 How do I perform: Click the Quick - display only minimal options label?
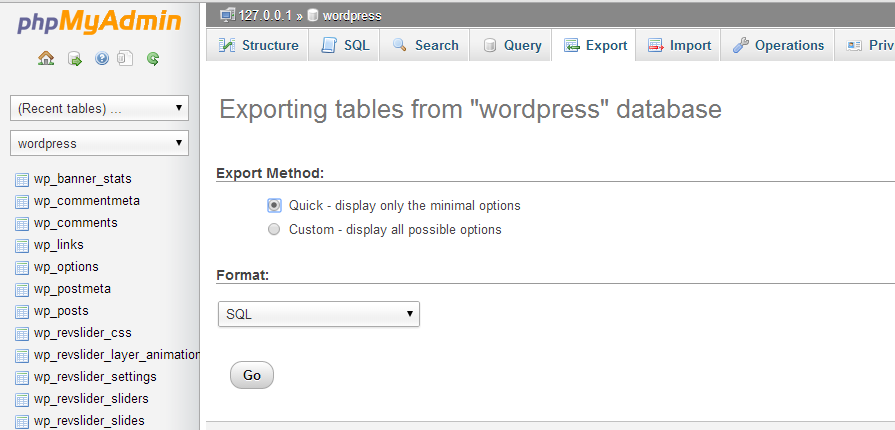(x=405, y=205)
